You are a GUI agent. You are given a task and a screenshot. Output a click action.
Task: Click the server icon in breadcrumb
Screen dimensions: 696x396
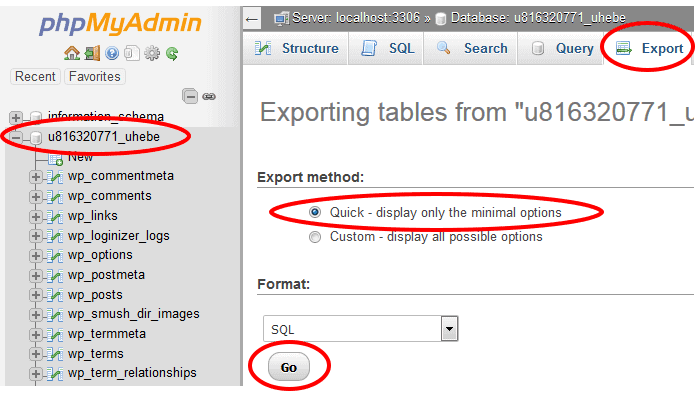click(x=281, y=19)
